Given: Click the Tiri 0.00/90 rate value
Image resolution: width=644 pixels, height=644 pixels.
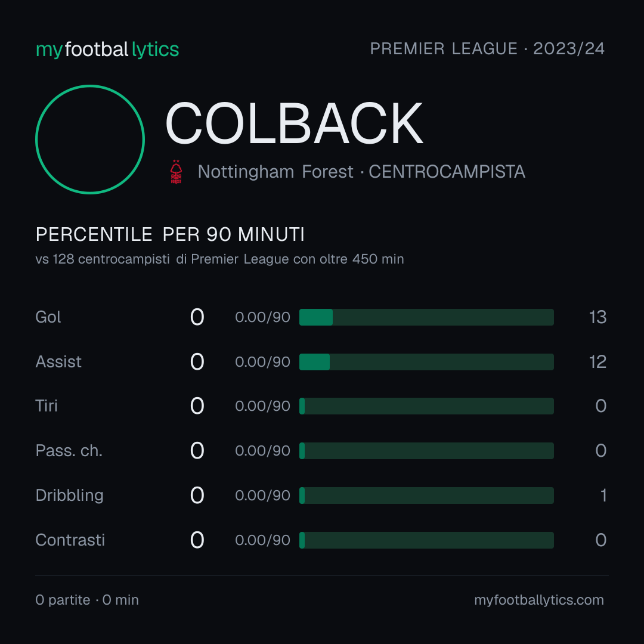Looking at the screenshot, I should pyautogui.click(x=262, y=406).
